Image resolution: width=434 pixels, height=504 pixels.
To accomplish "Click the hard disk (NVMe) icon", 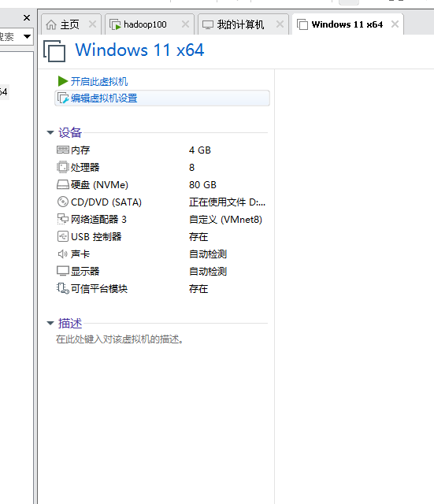I will 63,184.
